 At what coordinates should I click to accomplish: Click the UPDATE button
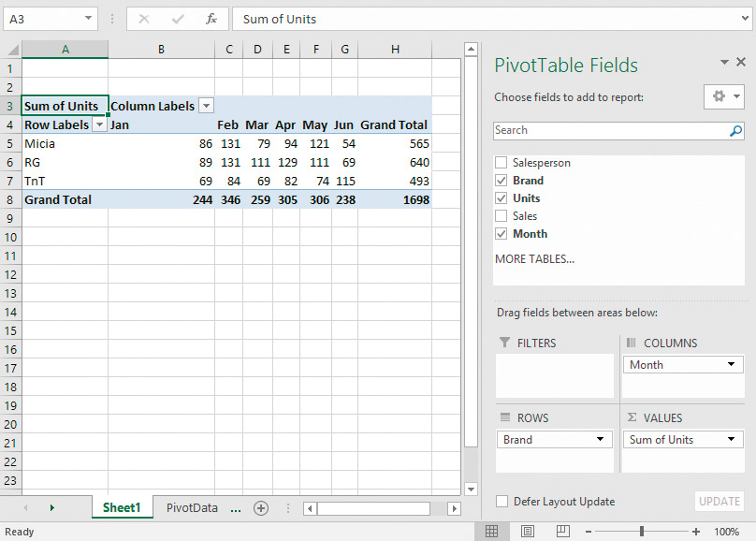click(x=720, y=502)
